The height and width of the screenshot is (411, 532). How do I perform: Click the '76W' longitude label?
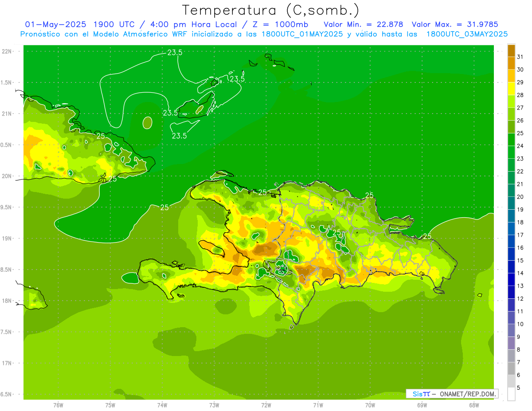coord(58,405)
